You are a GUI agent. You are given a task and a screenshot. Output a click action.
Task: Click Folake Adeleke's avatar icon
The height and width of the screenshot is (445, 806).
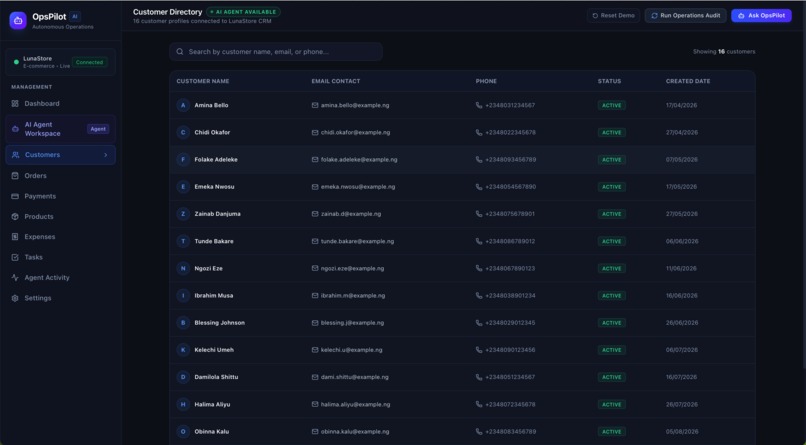coord(183,160)
